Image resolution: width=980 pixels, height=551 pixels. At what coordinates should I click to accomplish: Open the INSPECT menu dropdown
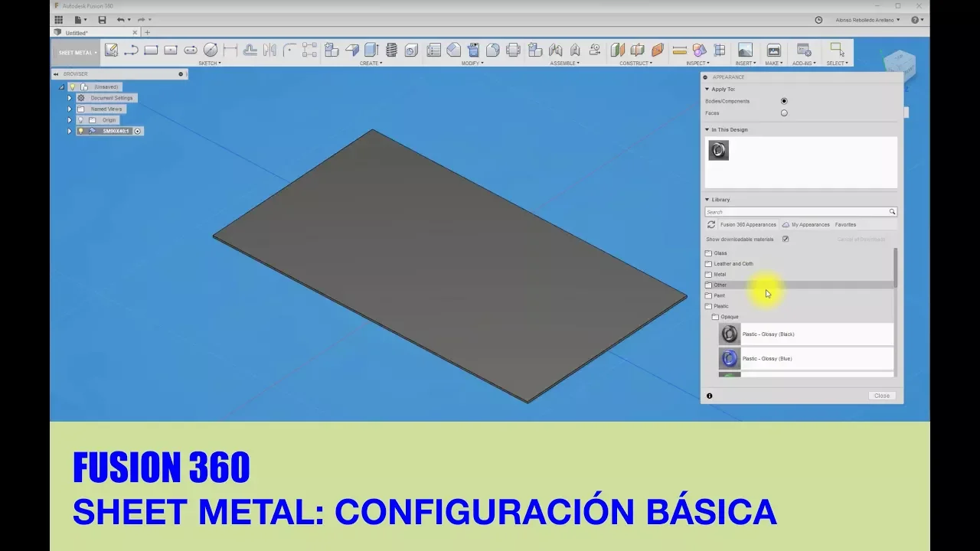click(x=697, y=64)
